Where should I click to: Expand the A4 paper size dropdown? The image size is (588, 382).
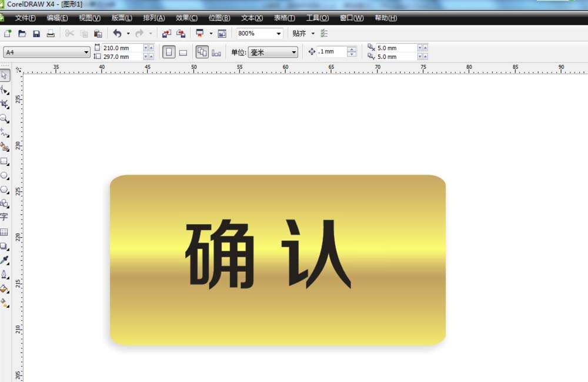[x=86, y=52]
